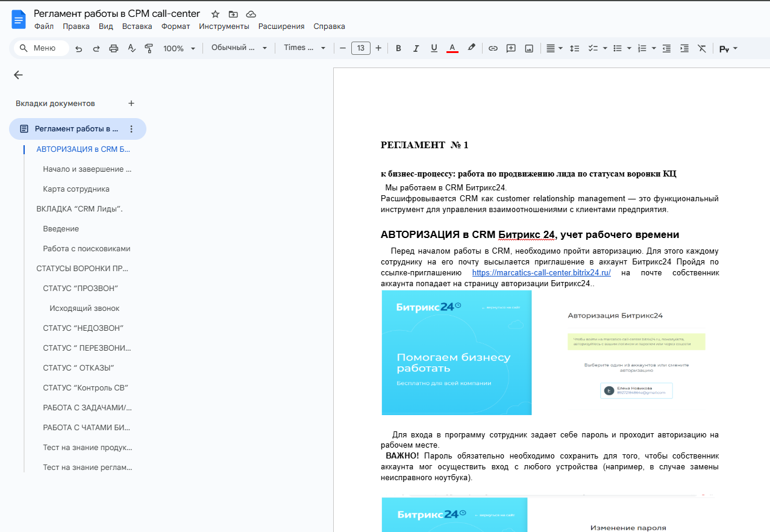This screenshot has height=532, width=770.
Task: Go to Карта сотрудника outline item
Action: pyautogui.click(x=76, y=189)
